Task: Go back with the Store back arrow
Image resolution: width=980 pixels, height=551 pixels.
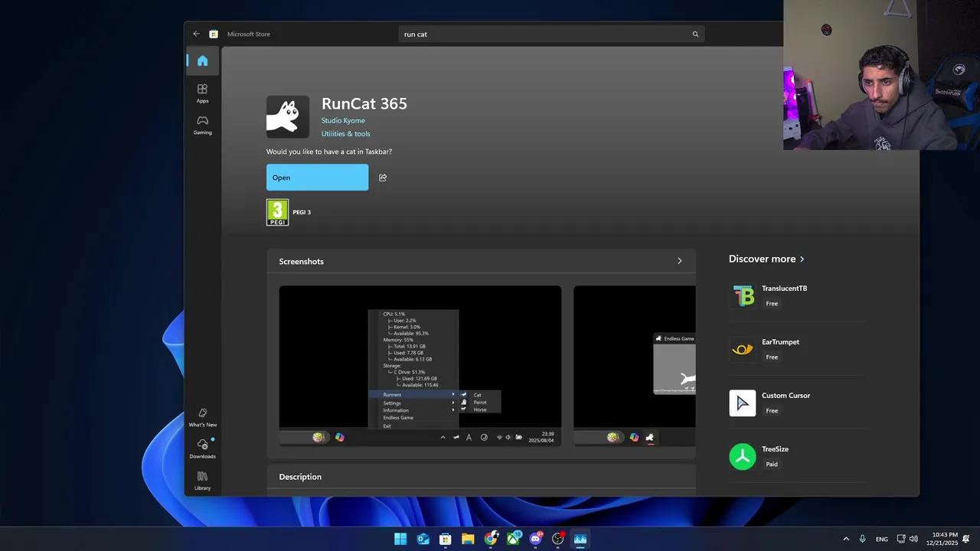Action: tap(196, 34)
